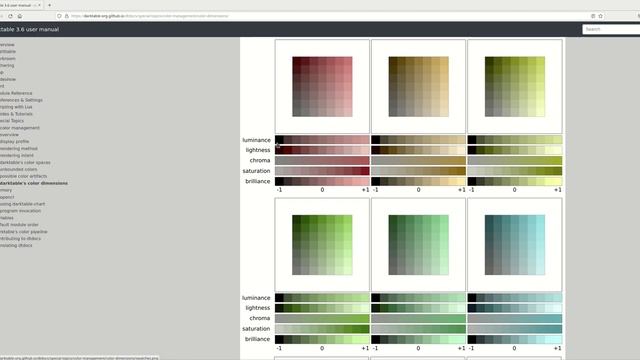
Task: Go to 'rendering method' sidebar page
Action: pyautogui.click(x=19, y=149)
